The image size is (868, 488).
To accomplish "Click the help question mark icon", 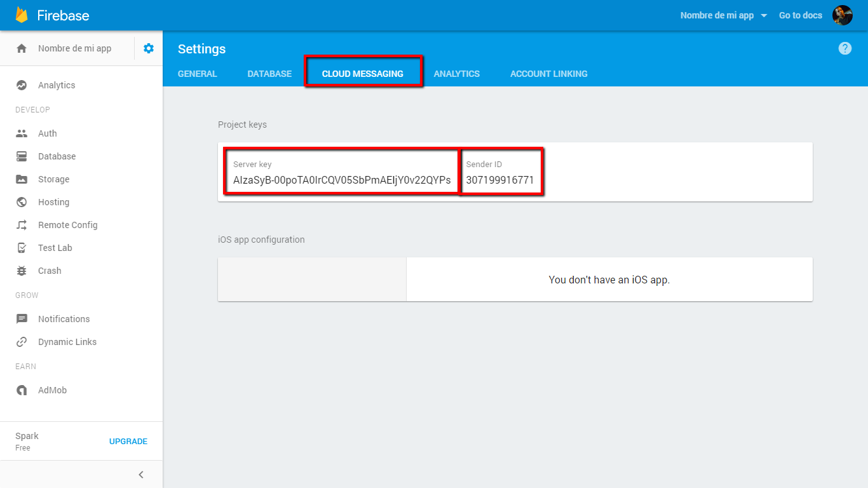I will click(x=844, y=48).
